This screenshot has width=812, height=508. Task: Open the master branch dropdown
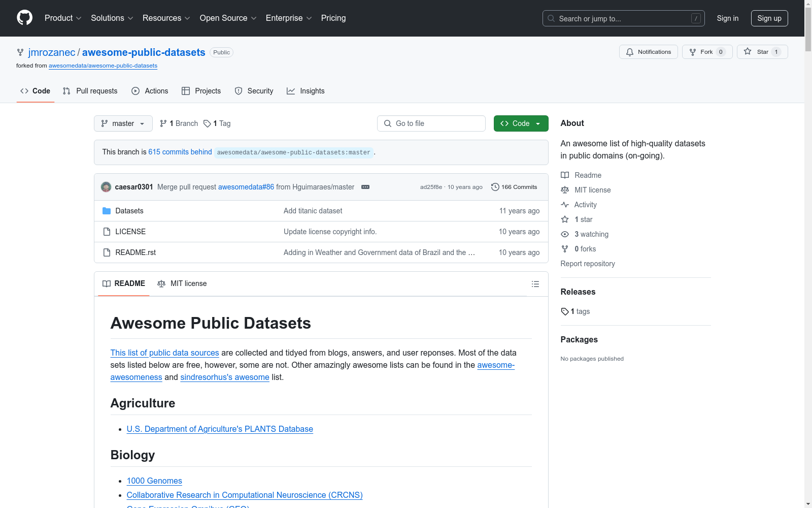pos(123,123)
